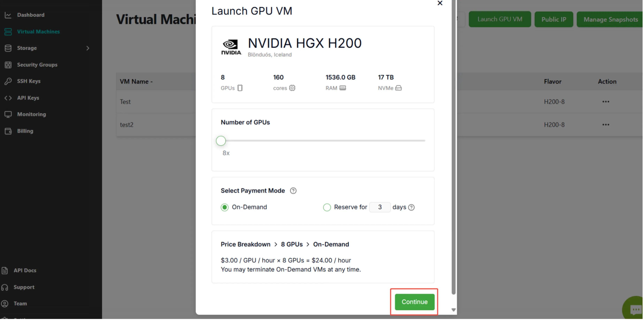The width and height of the screenshot is (644, 320).
Task: Open the Team sidebar item
Action: point(20,303)
